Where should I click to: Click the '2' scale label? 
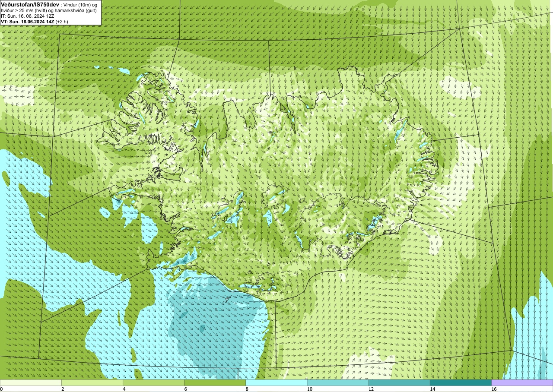(63, 389)
